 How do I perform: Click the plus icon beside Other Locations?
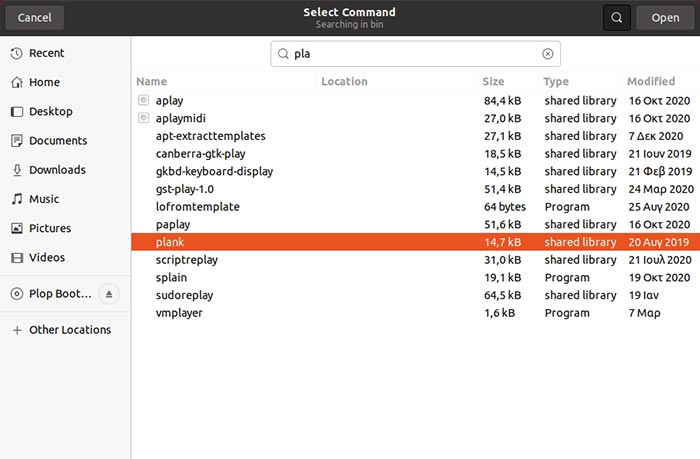17,330
